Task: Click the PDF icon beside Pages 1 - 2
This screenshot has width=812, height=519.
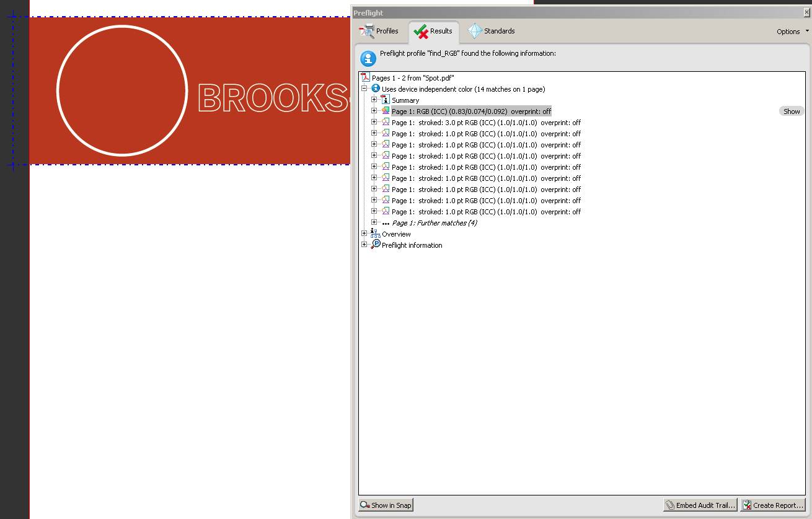Action: click(366, 77)
